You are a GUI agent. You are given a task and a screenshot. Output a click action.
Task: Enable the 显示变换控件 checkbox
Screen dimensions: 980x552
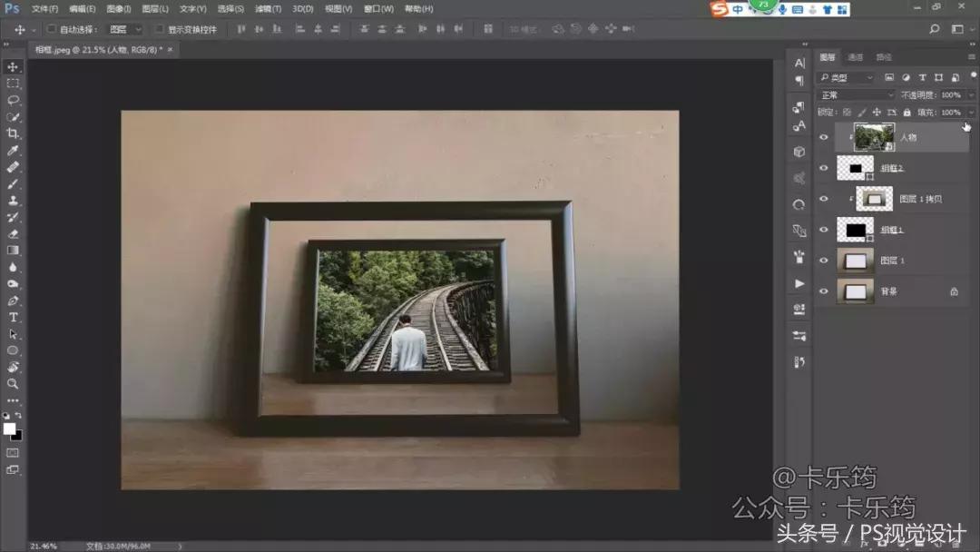[x=160, y=29]
